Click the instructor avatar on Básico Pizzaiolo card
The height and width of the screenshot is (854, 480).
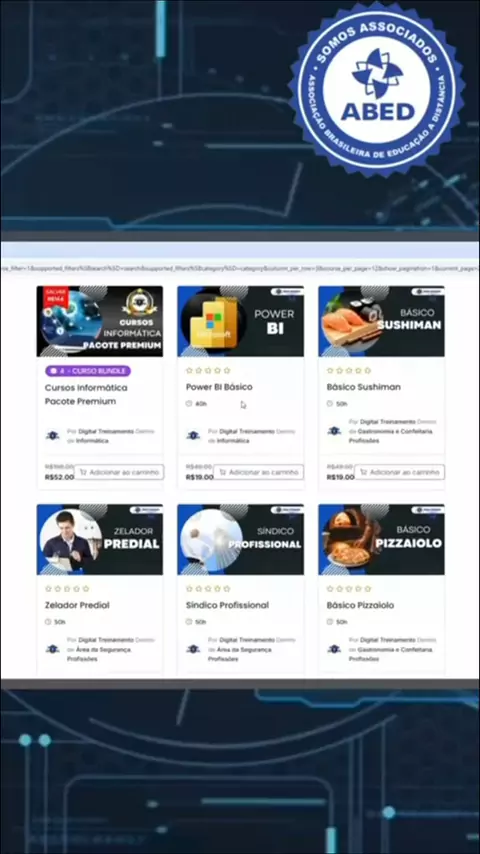point(334,649)
